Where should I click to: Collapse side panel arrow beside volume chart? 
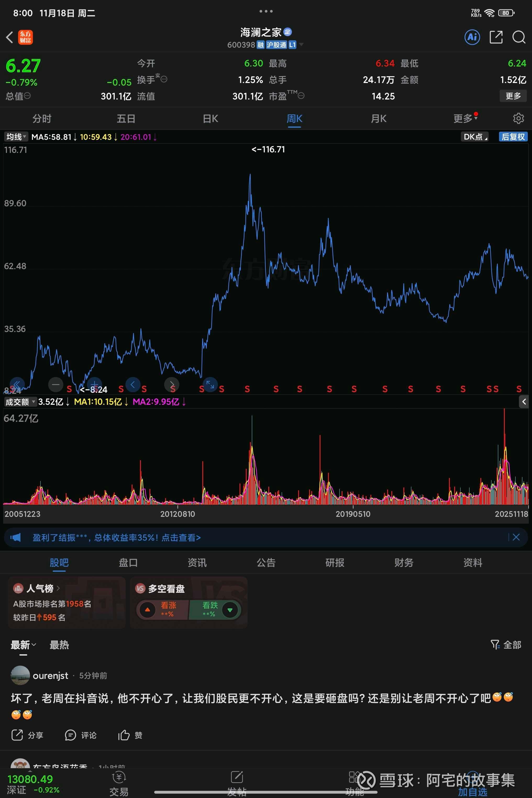(524, 402)
